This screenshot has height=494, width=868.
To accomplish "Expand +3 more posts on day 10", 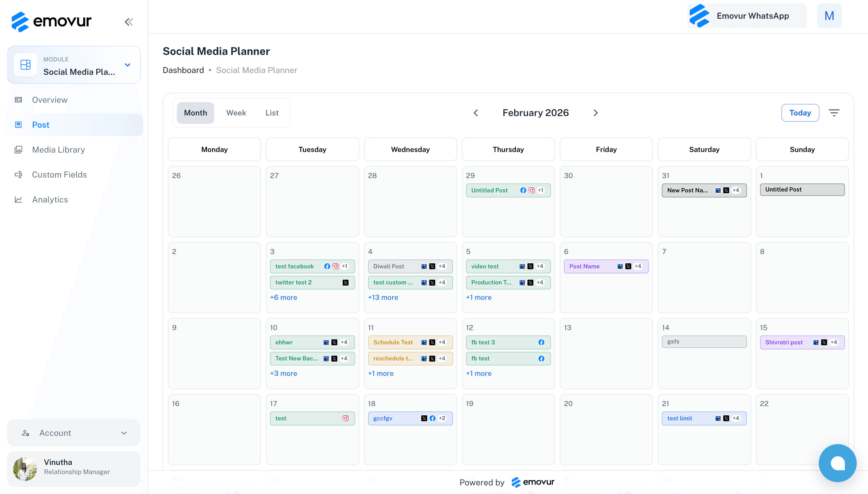I will (x=283, y=373).
